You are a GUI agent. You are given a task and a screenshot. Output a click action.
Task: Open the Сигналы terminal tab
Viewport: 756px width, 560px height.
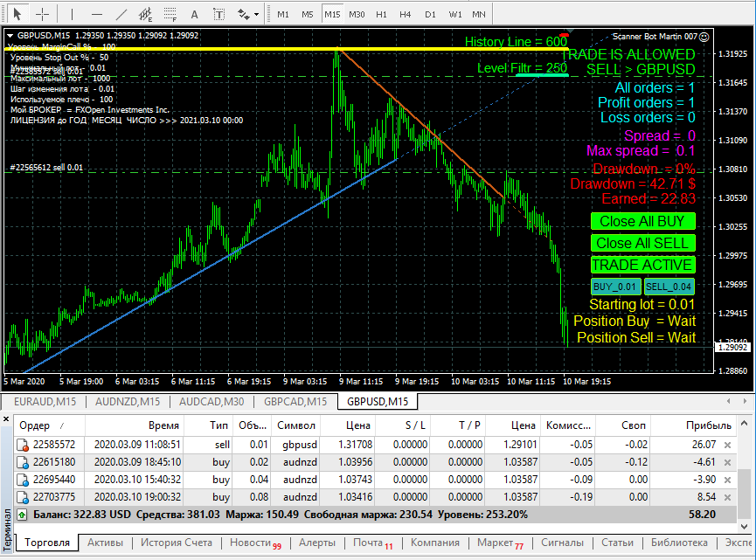click(562, 543)
